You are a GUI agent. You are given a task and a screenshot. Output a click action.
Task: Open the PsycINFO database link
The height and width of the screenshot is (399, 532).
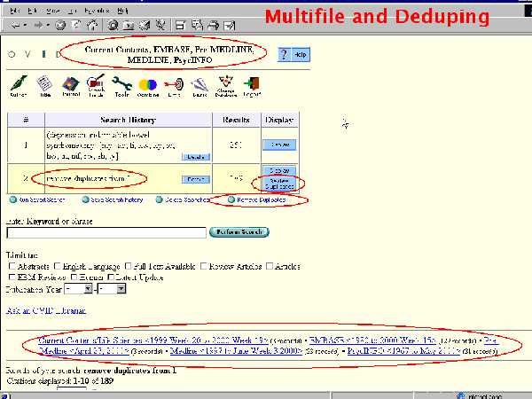(x=403, y=350)
